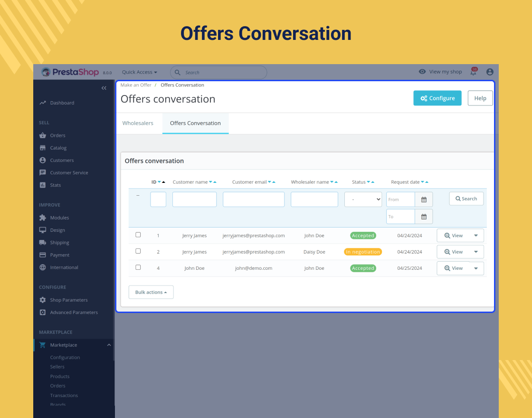Click john@demo.com email cell
Image resolution: width=532 pixels, height=418 pixels.
(x=254, y=268)
